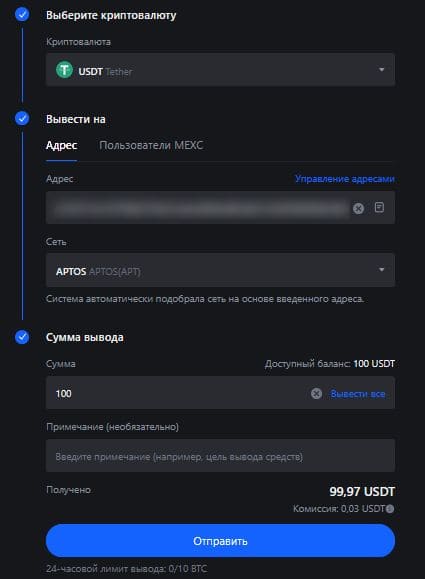Click the checkmark step icon for Вывести на
This screenshot has width=425, height=579.
[22, 119]
